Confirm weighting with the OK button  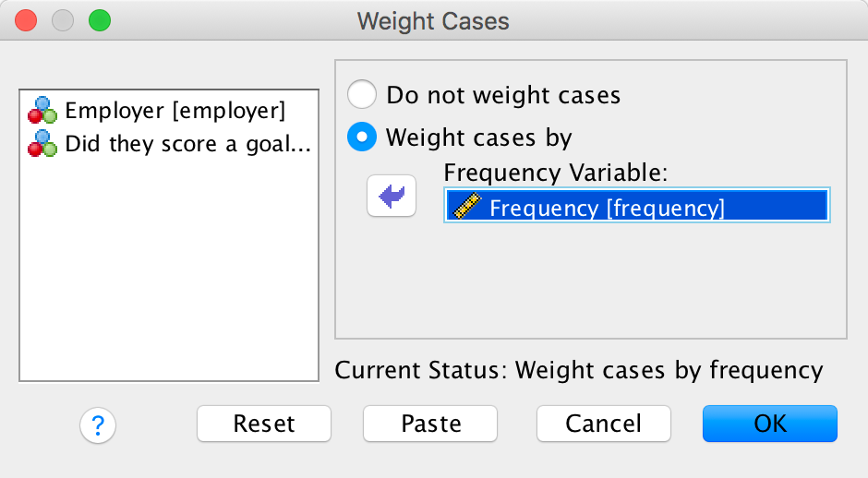pos(769,424)
